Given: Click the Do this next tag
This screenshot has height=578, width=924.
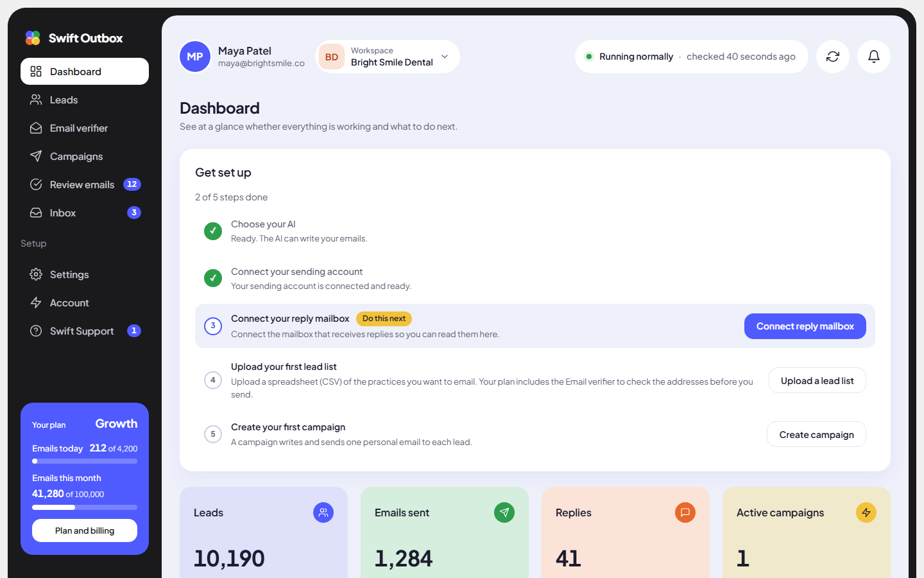Looking at the screenshot, I should point(384,319).
